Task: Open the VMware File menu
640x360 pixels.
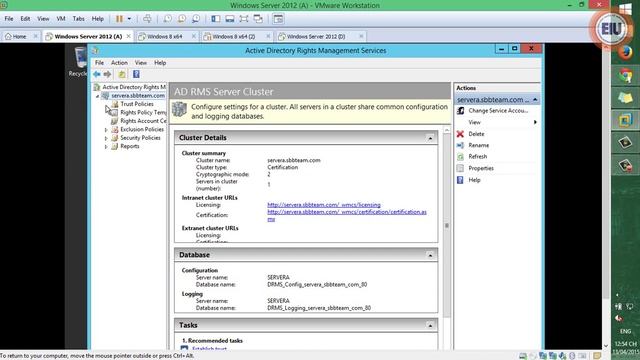Action: [9, 19]
